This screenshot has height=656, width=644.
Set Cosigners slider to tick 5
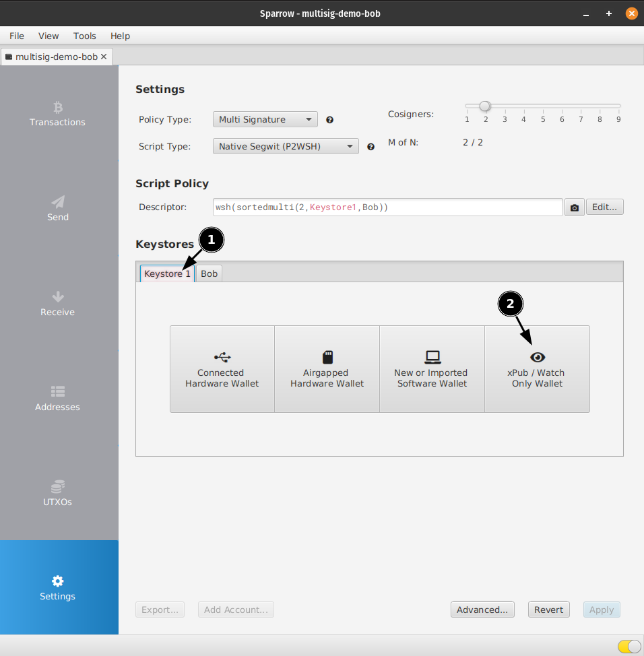click(x=543, y=106)
